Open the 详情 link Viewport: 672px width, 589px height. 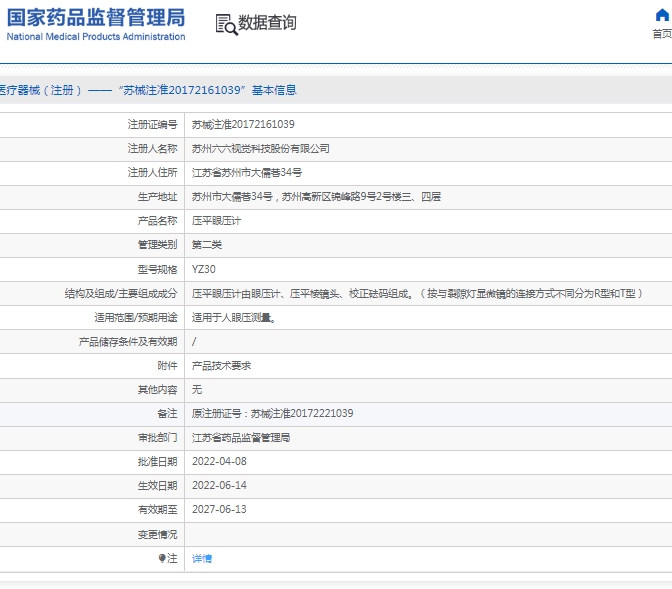tap(202, 559)
